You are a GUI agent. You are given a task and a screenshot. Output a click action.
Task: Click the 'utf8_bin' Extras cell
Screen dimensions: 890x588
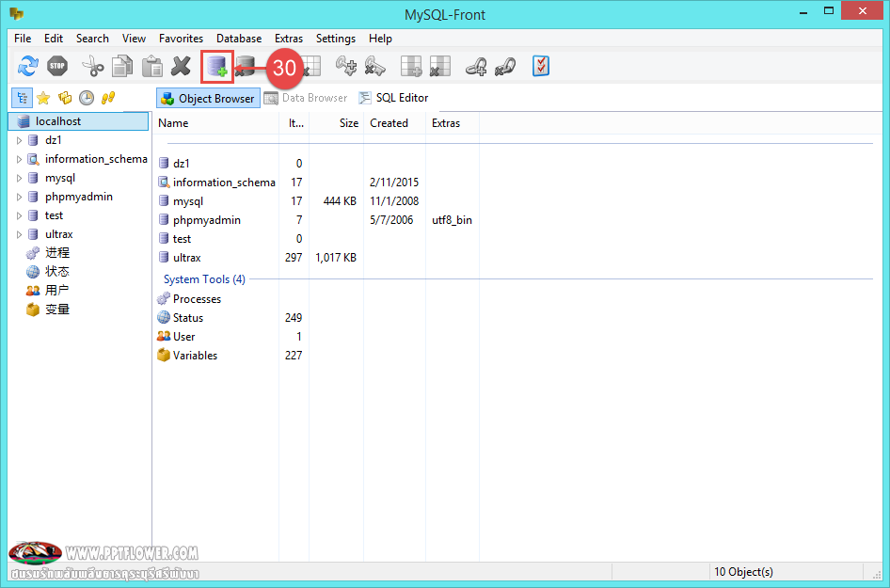452,220
